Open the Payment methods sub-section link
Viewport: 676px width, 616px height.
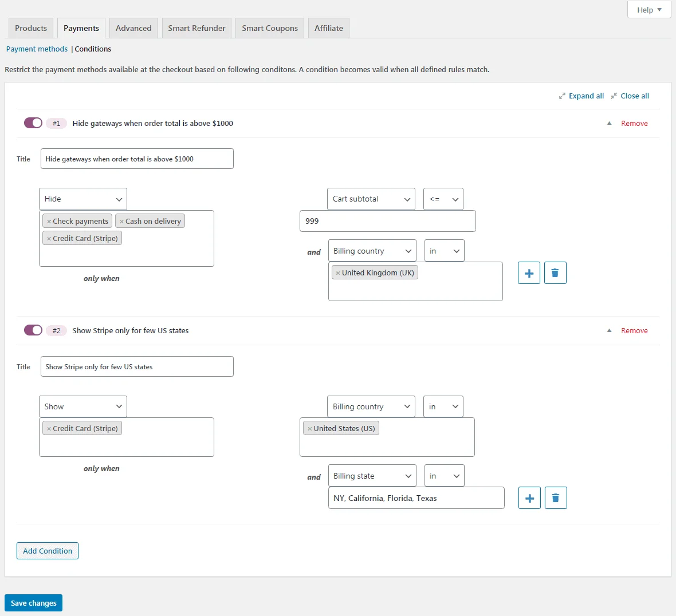[x=37, y=49]
